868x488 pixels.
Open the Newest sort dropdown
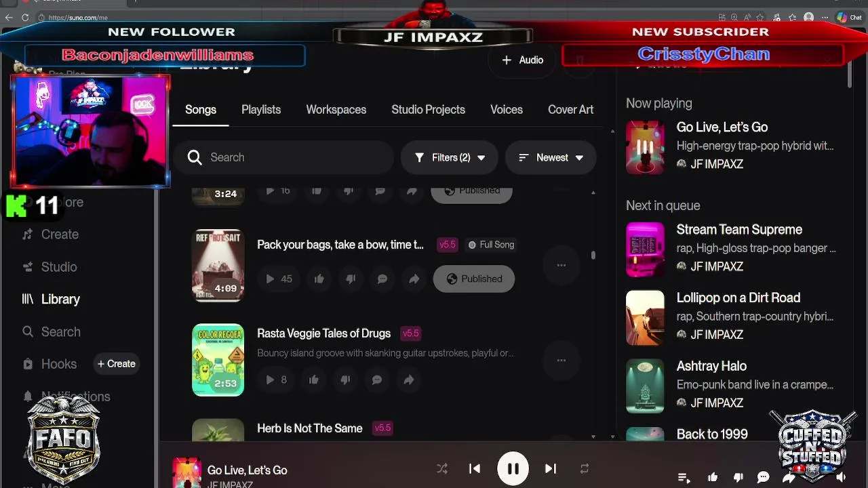[551, 157]
